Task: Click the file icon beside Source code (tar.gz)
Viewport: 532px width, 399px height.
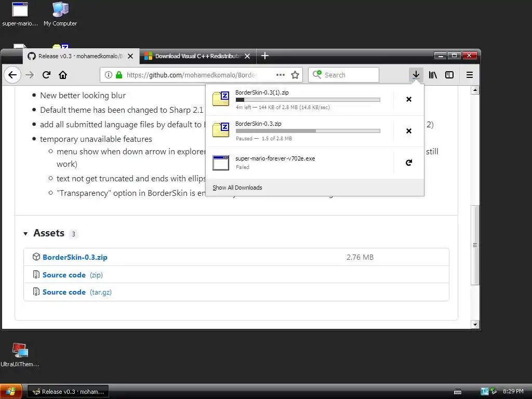Action: 36,291
